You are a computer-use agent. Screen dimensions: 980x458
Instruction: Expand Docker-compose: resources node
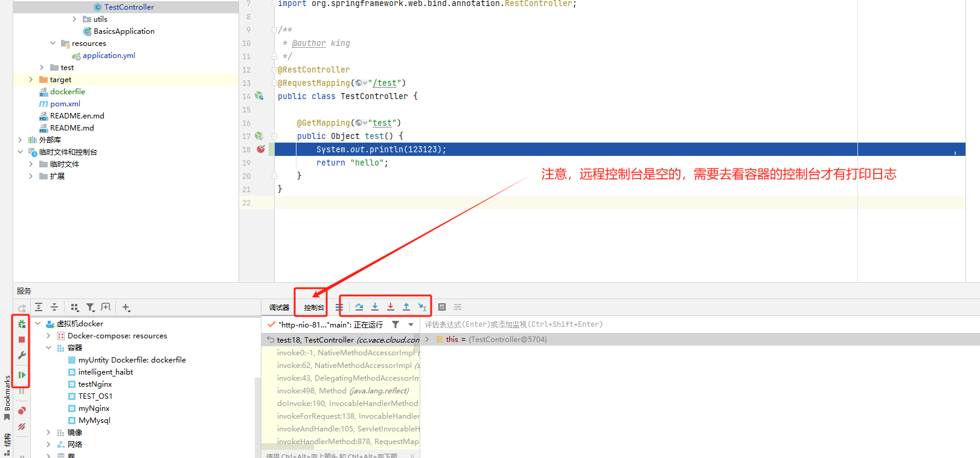click(x=48, y=335)
